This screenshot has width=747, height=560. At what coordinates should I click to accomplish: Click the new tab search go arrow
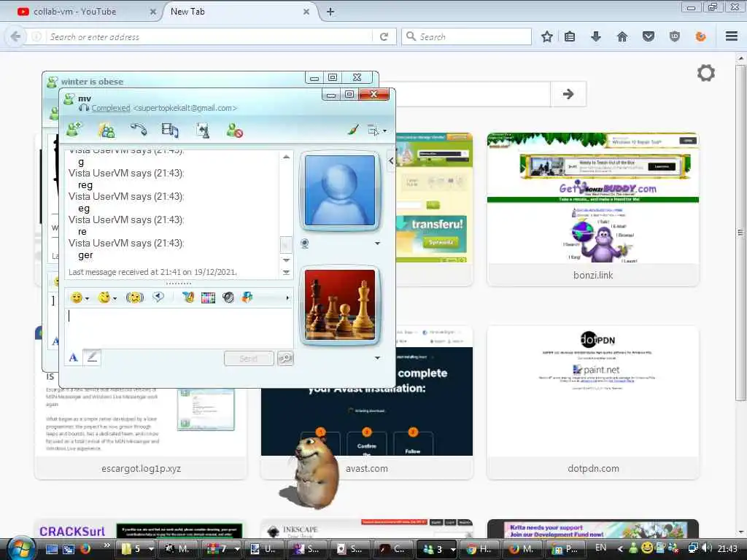(x=568, y=94)
